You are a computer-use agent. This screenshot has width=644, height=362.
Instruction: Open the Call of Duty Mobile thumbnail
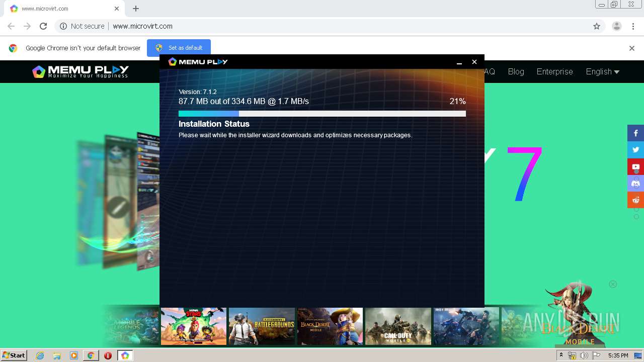(x=398, y=326)
